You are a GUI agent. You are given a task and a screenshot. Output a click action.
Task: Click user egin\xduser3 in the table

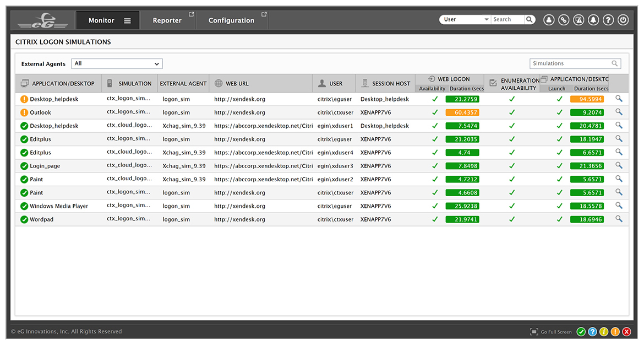(335, 166)
